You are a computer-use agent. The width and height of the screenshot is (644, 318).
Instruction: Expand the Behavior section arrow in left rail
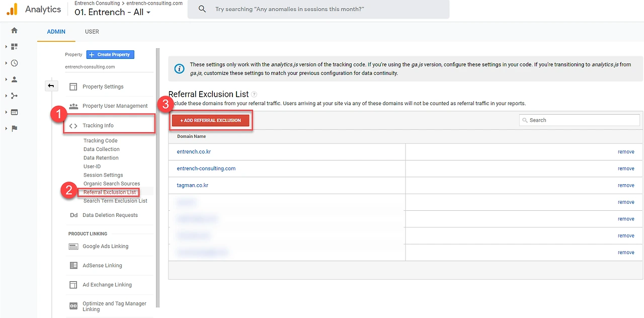point(6,112)
